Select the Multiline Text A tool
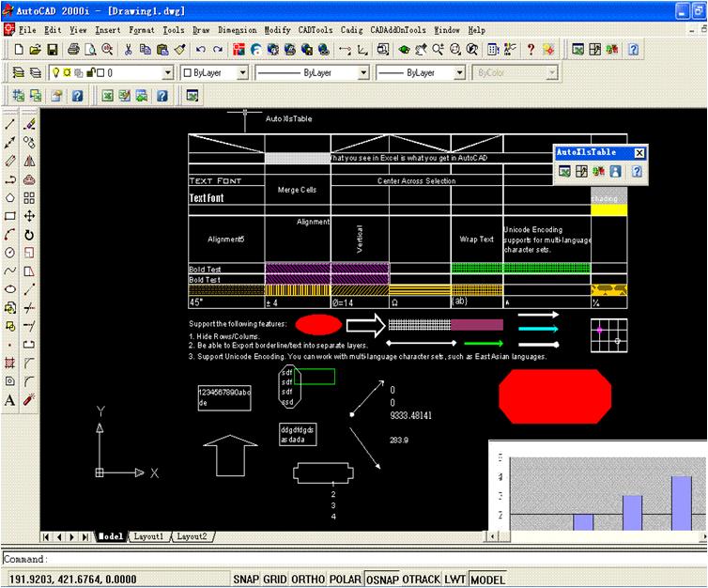 [x=10, y=400]
